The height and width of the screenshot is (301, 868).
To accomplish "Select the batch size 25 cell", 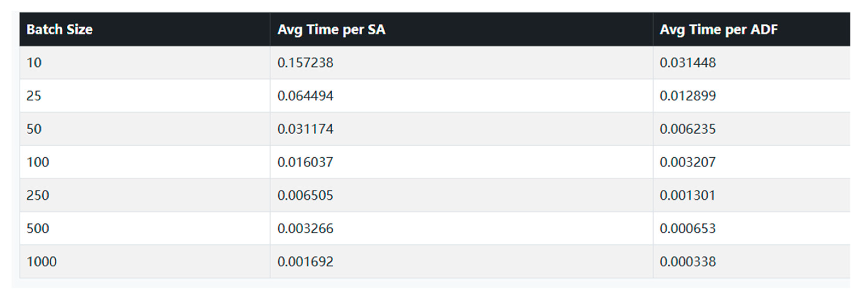I will [34, 96].
